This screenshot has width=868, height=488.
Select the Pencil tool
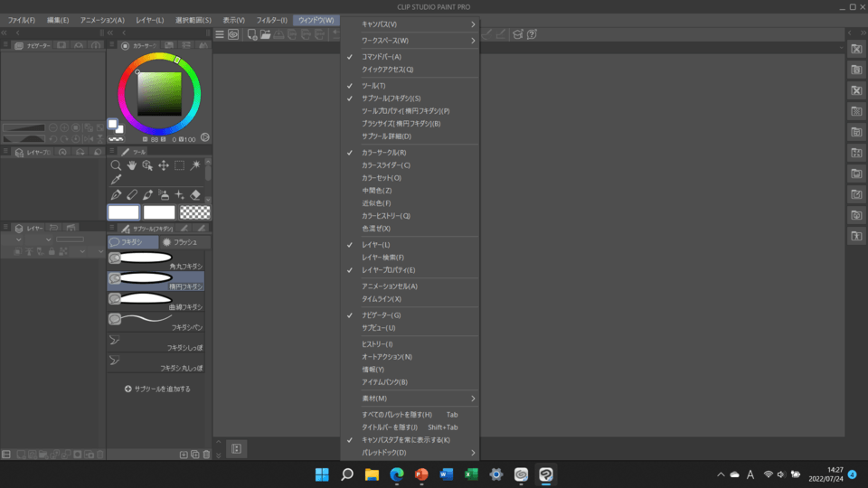click(x=132, y=195)
